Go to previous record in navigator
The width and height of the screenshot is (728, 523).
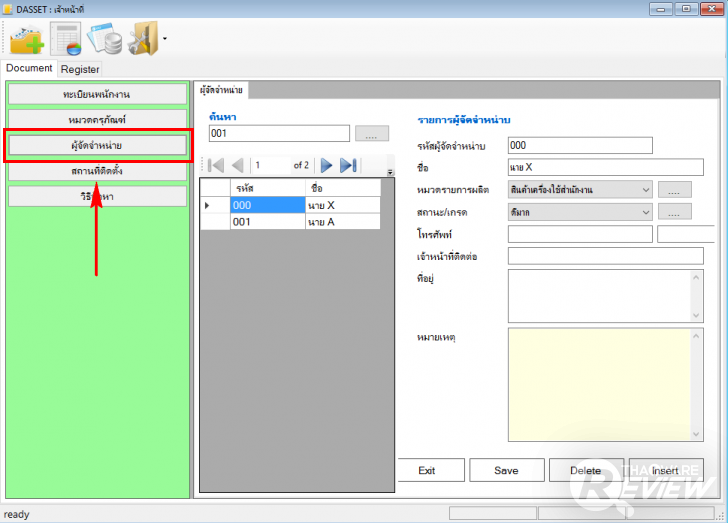click(238, 165)
